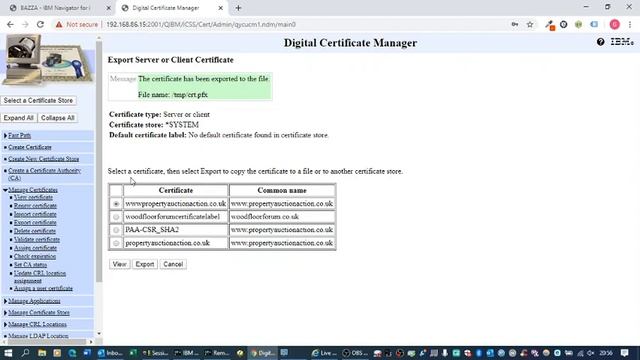Click the eyedropper extension icon
640x360 pixels.
550,25
